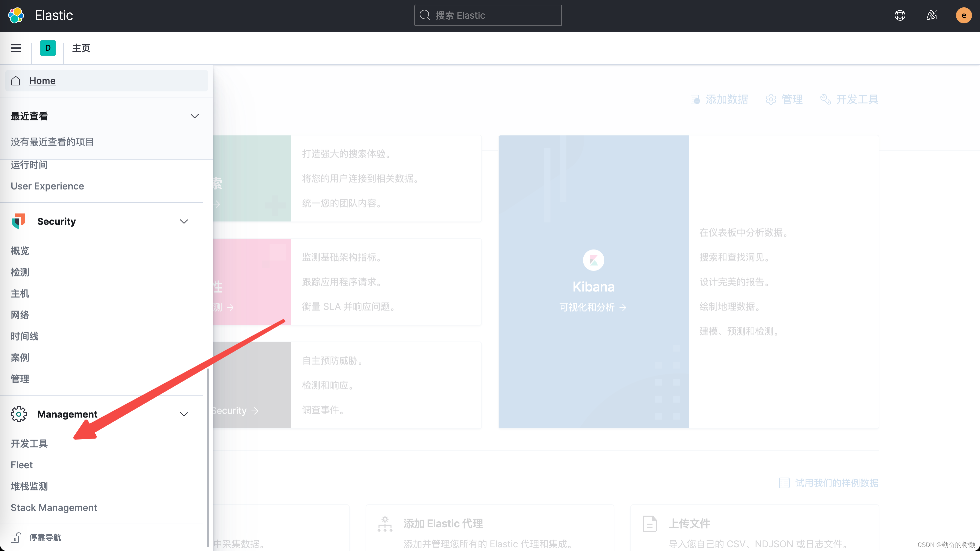Screen dimensions: 980x551
Task: Click 打造强大的搜索体验。 text
Action: (x=347, y=154)
